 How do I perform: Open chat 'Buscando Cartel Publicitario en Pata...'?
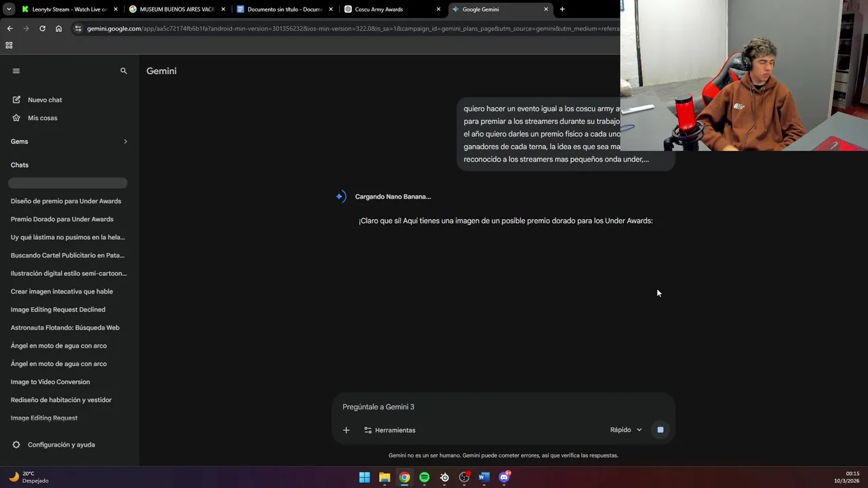tap(68, 256)
